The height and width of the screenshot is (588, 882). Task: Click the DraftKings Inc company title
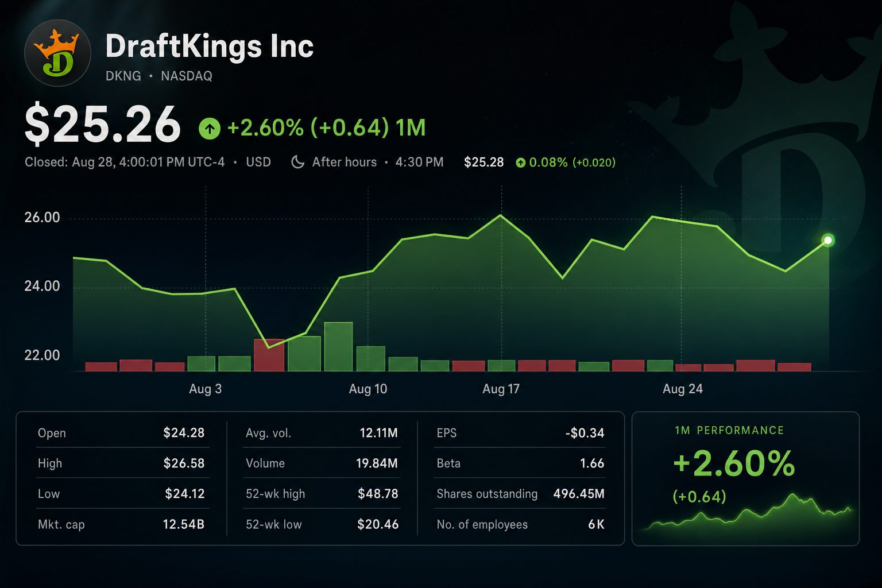(210, 46)
